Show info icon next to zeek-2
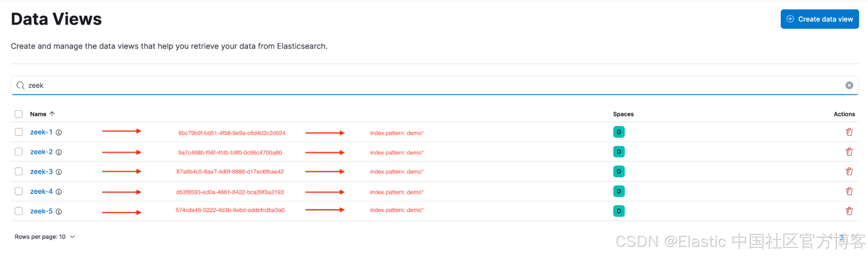The height and width of the screenshot is (256, 868). (x=59, y=152)
